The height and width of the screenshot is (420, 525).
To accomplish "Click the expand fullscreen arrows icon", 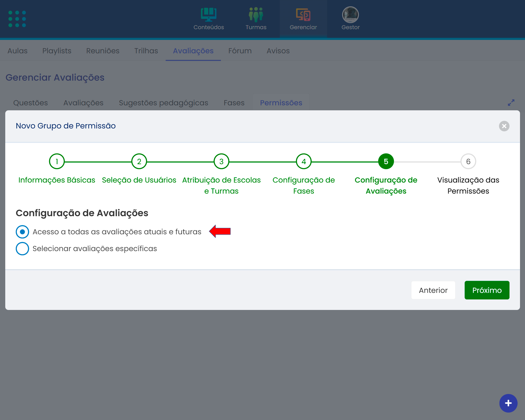I will pos(511,103).
